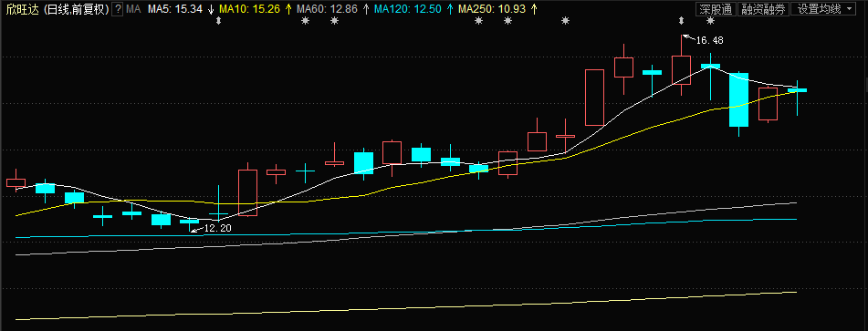Open the 深股通 button
Screen dimensions: 868x331
coord(716,9)
